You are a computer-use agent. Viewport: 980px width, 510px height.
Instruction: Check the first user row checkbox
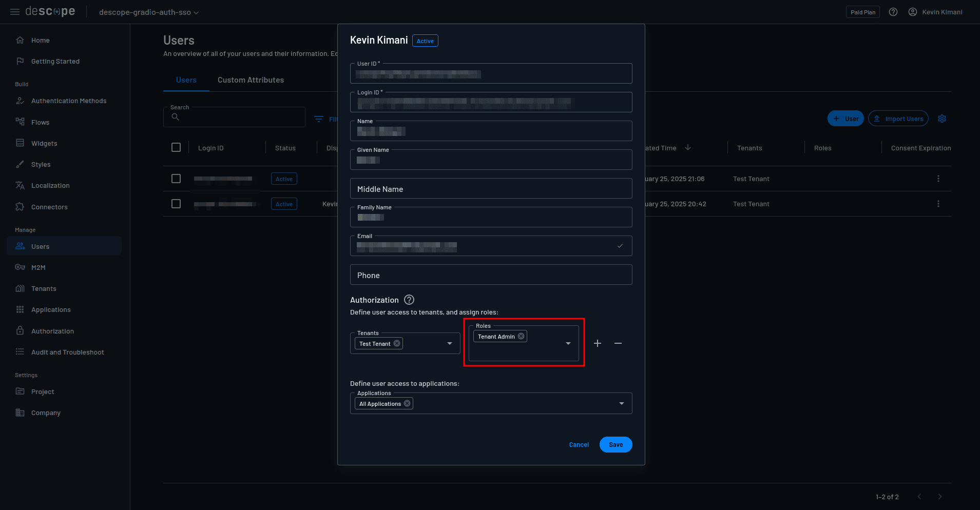click(176, 179)
